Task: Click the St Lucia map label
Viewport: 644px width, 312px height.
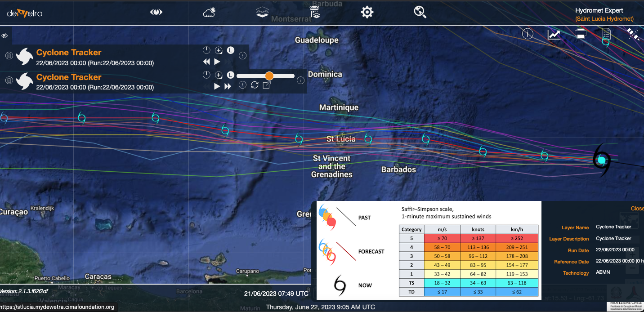Action: click(341, 139)
